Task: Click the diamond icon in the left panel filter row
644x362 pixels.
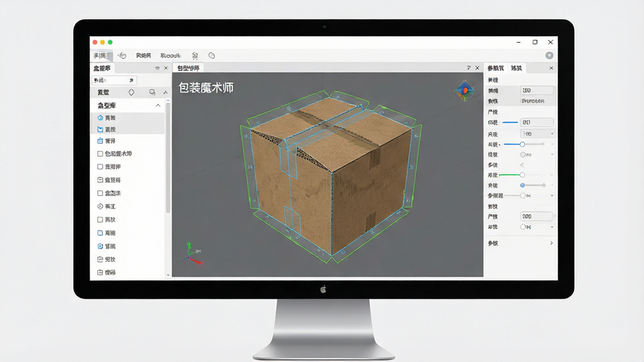Action: [x=131, y=92]
